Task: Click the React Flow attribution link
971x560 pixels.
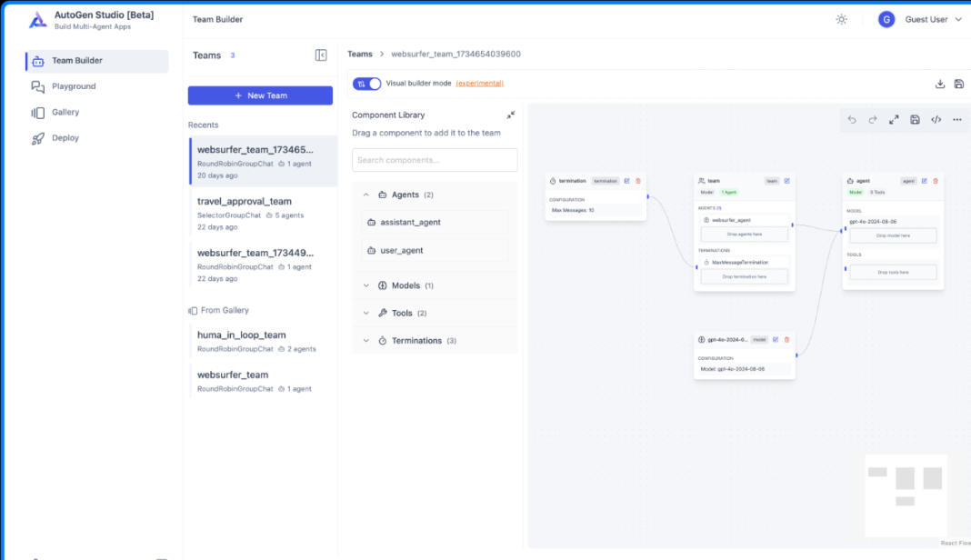Action: click(956, 544)
